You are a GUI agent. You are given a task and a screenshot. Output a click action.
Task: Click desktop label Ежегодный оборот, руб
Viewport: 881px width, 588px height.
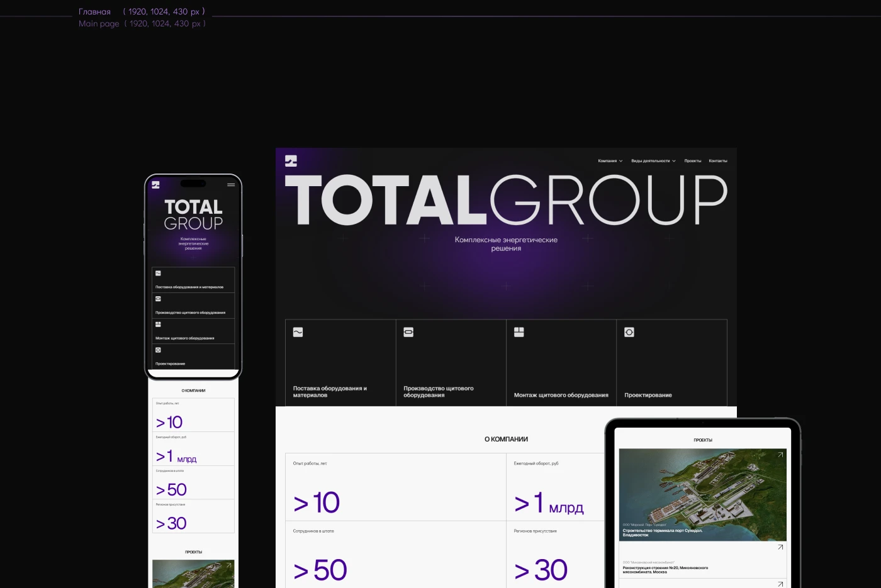tap(536, 463)
